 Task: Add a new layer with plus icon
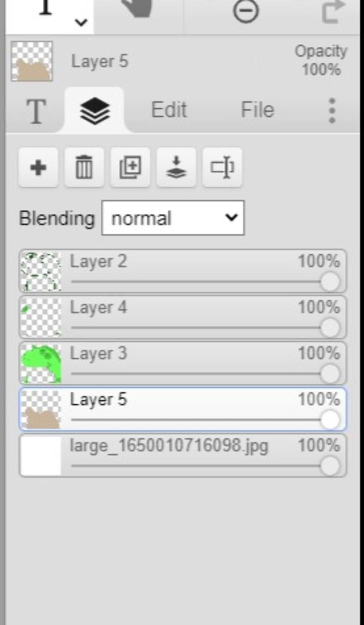coord(38,167)
